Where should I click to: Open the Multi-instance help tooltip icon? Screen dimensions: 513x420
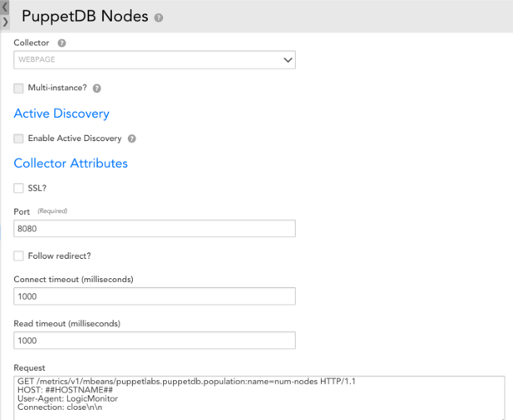(x=97, y=88)
